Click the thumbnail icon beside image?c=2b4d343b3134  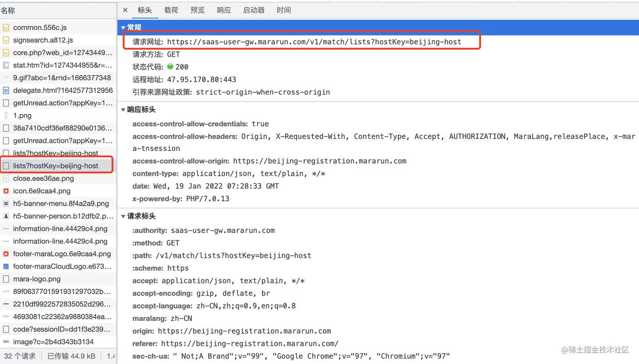click(x=6, y=342)
